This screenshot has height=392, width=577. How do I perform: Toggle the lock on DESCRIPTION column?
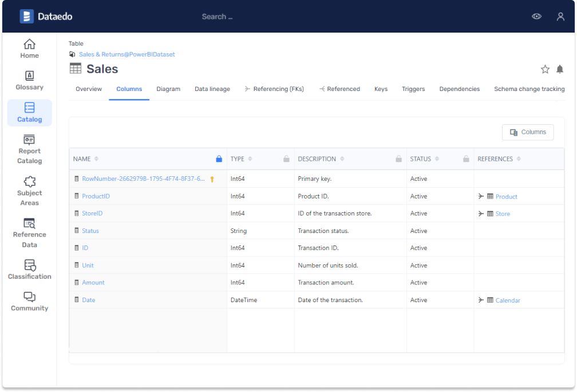pyautogui.click(x=398, y=159)
